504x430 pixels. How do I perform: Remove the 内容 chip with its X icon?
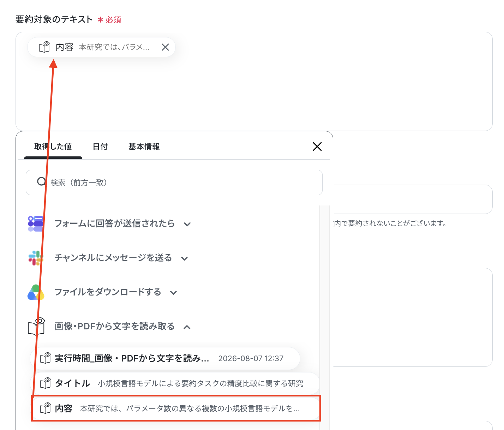165,47
